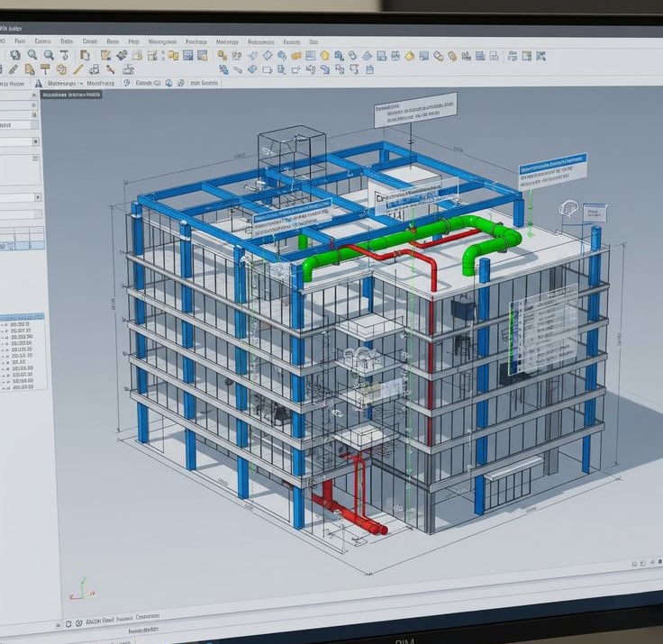Click the fifth menu bar item

tap(90, 41)
